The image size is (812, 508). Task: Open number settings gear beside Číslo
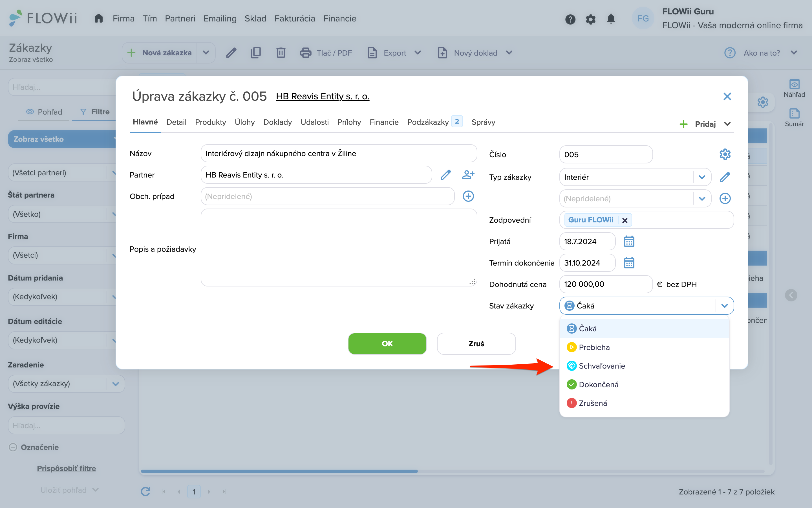725,155
